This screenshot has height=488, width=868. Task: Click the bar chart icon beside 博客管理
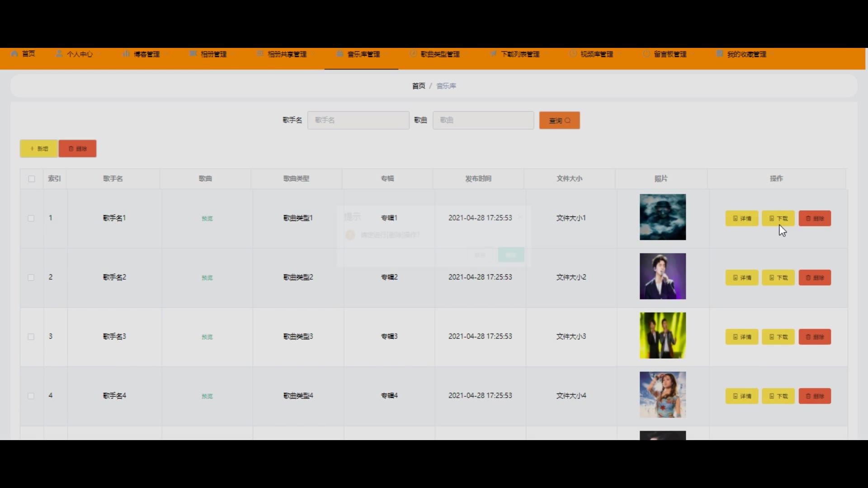[x=126, y=54]
